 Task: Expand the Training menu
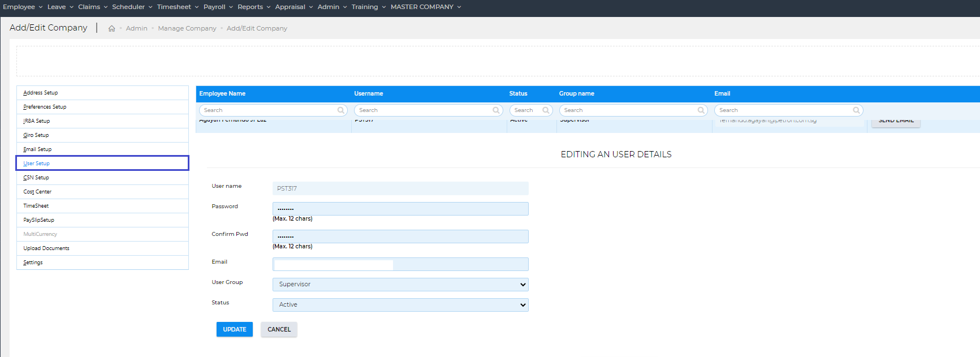tap(369, 7)
